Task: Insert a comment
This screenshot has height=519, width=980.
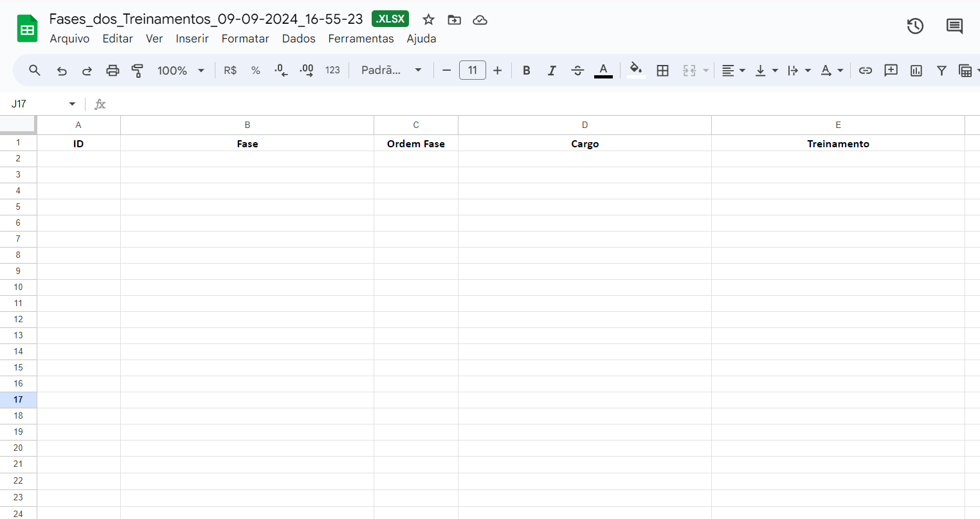Action: pyautogui.click(x=891, y=70)
